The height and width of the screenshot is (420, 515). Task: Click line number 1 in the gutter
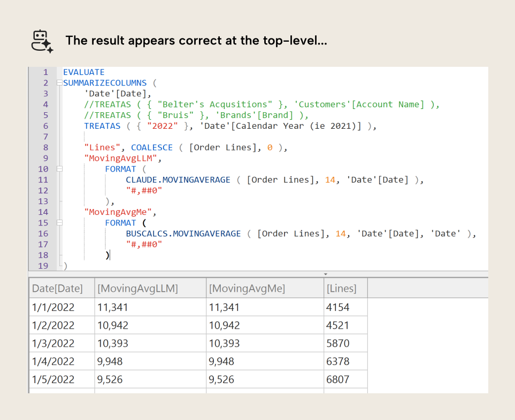pos(45,72)
